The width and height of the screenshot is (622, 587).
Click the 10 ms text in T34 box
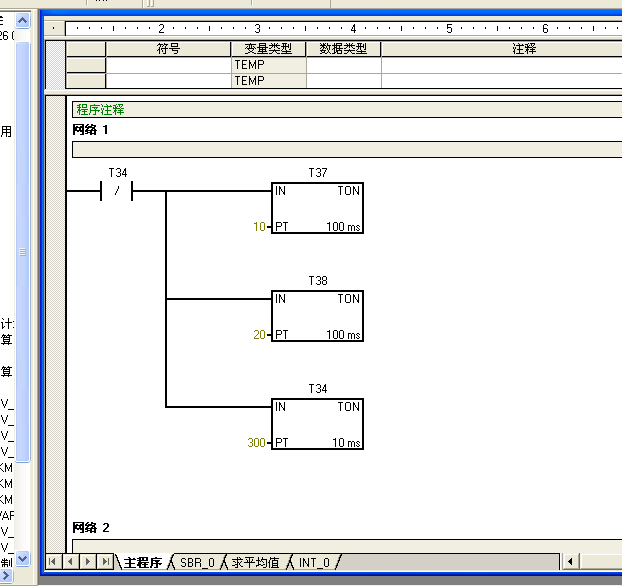[x=346, y=442]
